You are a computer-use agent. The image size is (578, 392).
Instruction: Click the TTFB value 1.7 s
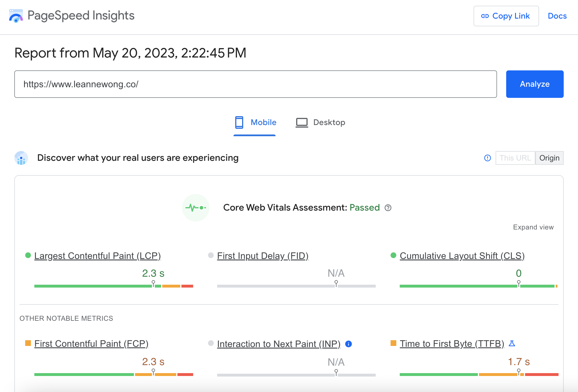(x=518, y=362)
